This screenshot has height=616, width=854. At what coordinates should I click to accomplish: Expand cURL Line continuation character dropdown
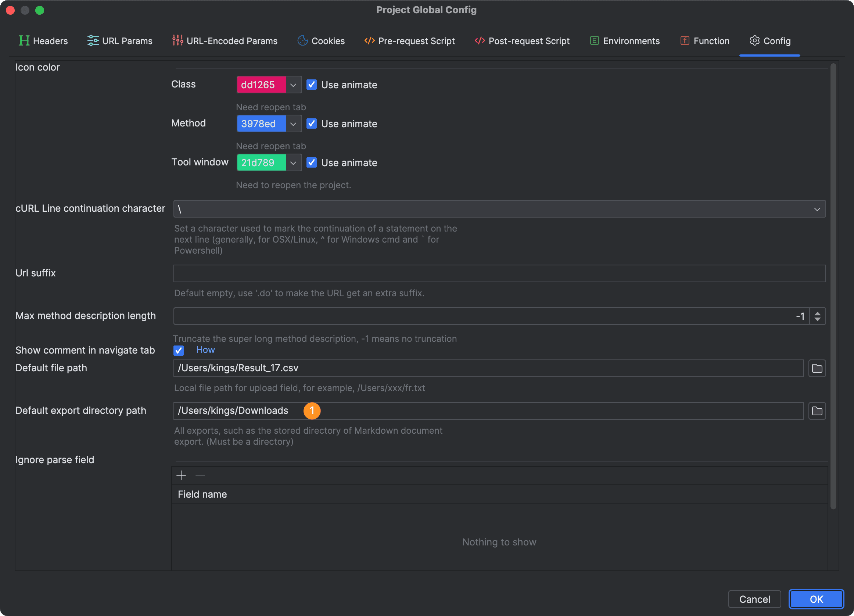click(817, 209)
